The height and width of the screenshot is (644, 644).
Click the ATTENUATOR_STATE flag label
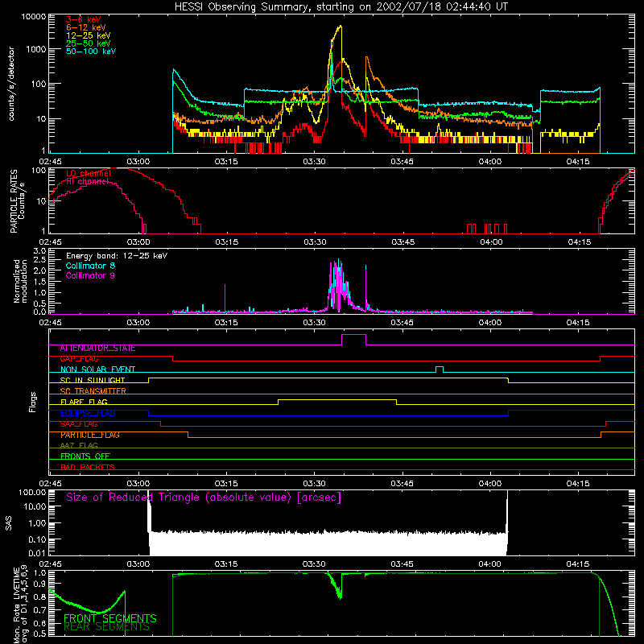[97, 349]
